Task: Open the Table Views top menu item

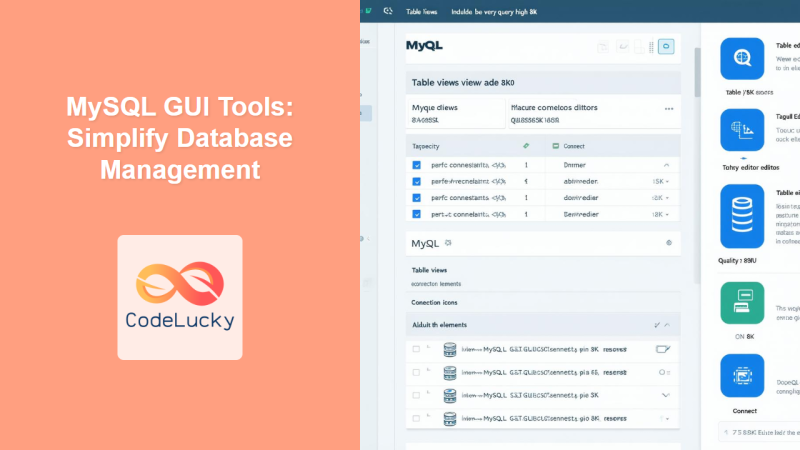Action: (x=421, y=11)
